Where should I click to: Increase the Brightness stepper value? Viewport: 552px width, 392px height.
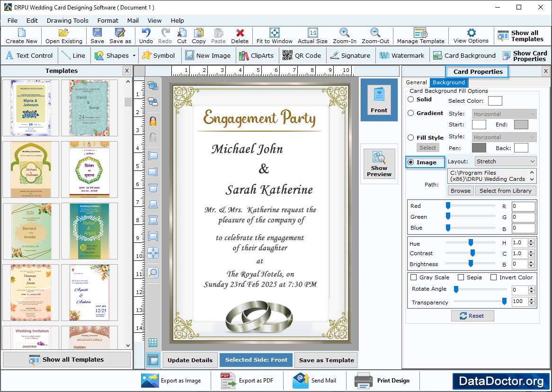point(531,262)
